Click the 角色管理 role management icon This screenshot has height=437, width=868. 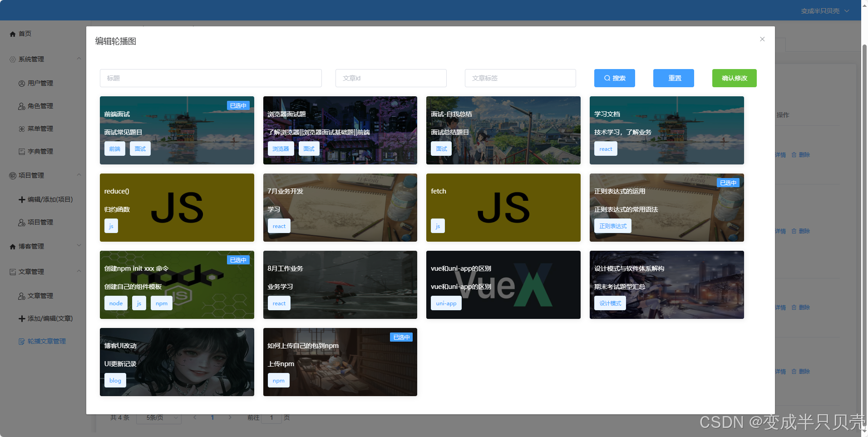point(21,106)
